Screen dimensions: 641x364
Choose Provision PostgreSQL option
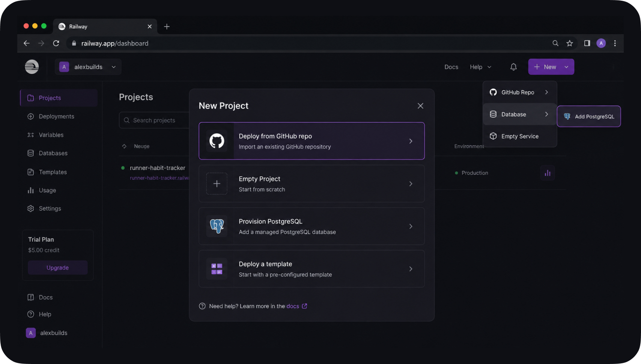(x=311, y=226)
